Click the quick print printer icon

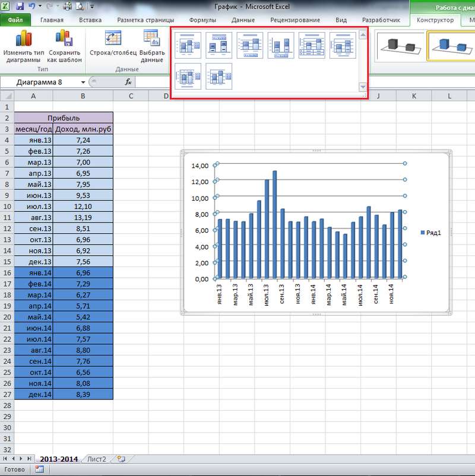[68, 6]
